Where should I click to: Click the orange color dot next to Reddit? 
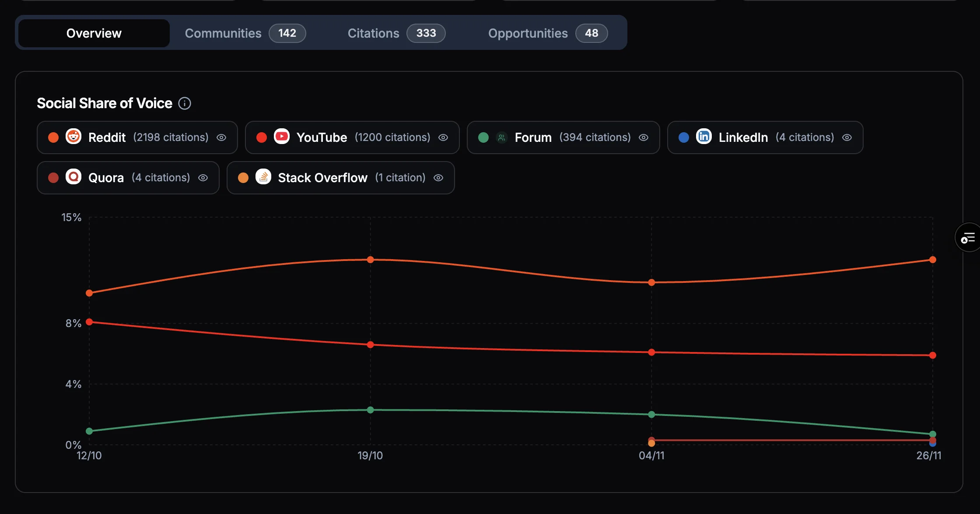tap(53, 137)
